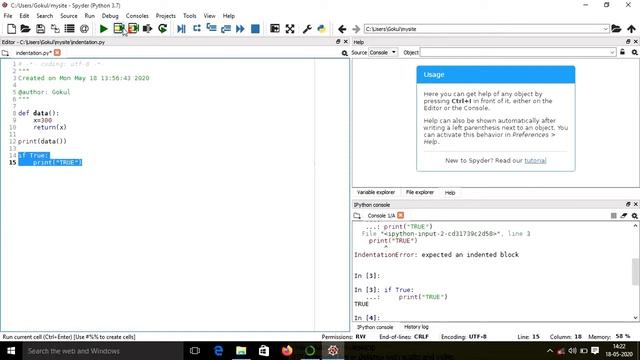Maximize the current pane
The image size is (640, 360).
point(275,29)
